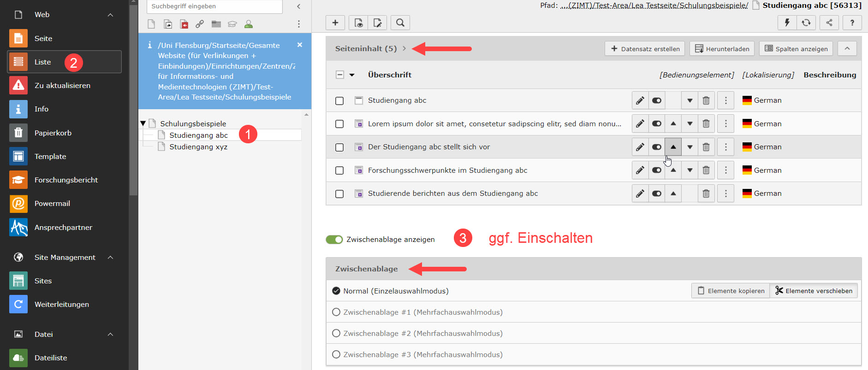
Task: Click the Suchbegriff eingeben search field
Action: 214,6
